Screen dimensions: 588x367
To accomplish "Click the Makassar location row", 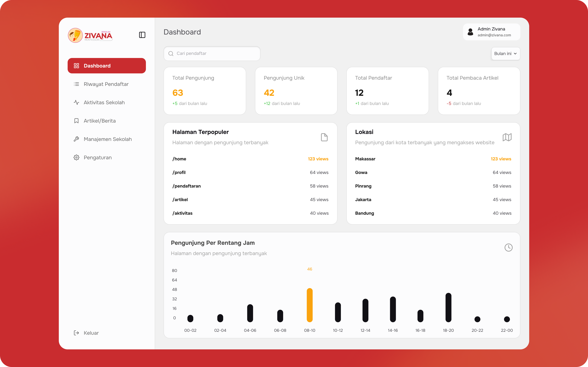I will (433, 159).
